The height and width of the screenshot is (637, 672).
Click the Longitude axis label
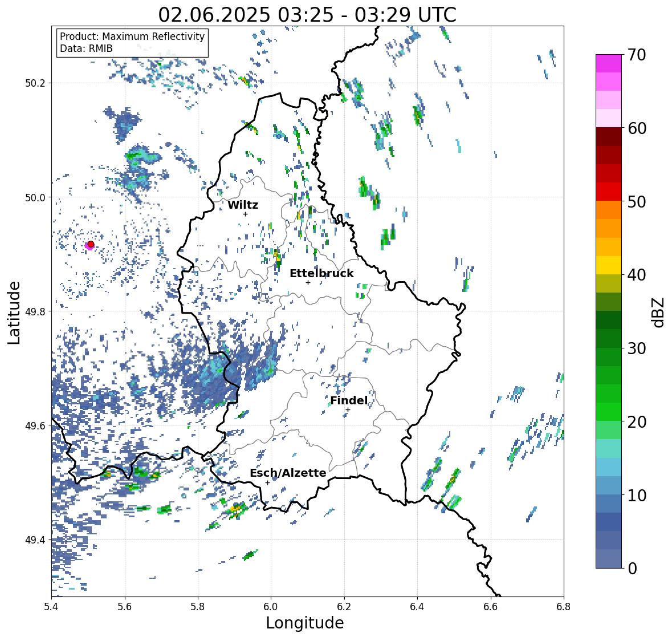305,623
